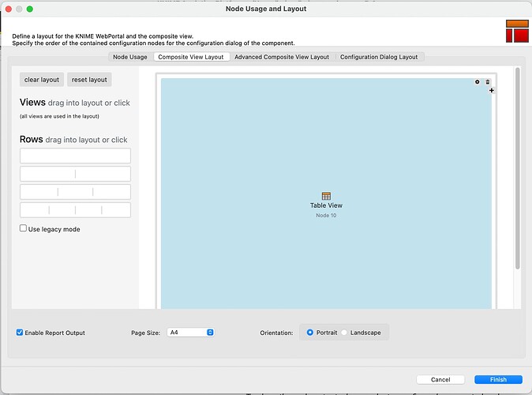Add a two-column row template

(75, 174)
